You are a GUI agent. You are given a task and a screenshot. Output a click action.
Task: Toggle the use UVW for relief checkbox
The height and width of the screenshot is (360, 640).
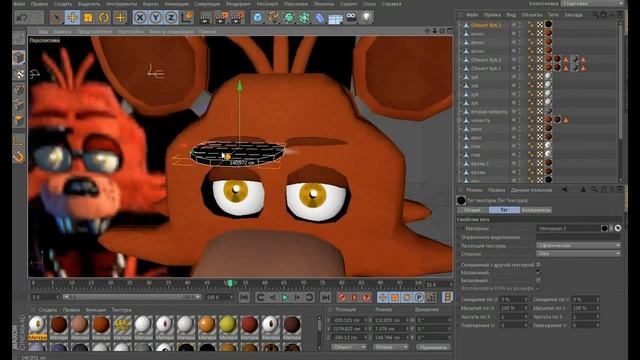coord(538,288)
